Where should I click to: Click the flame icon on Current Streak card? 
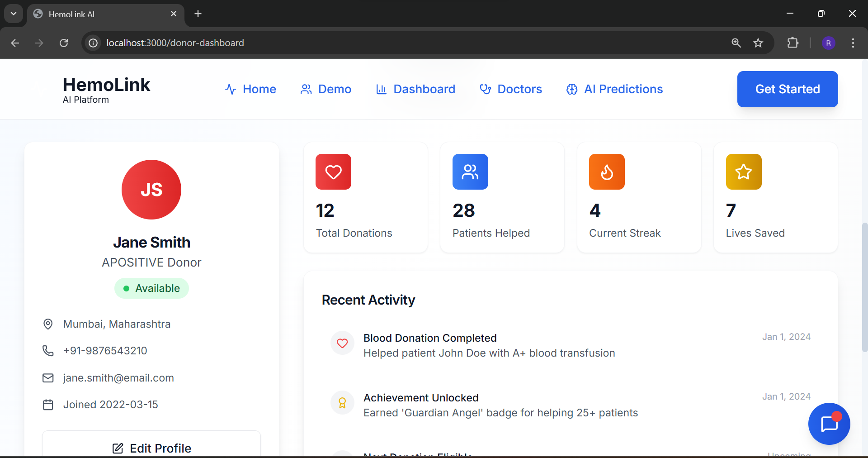pyautogui.click(x=607, y=172)
